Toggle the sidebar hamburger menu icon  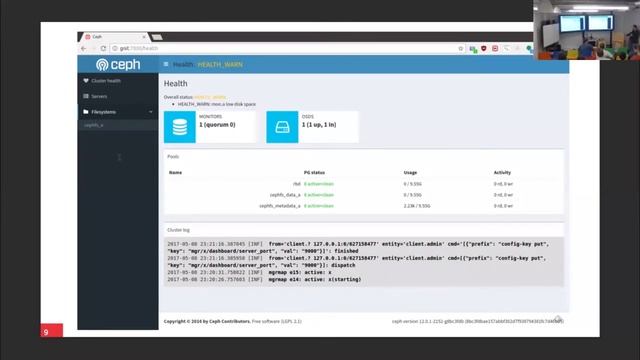click(166, 64)
